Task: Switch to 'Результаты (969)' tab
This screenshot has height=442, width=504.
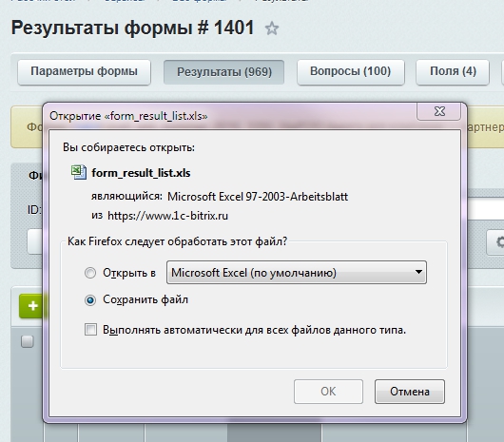Action: pyautogui.click(x=224, y=72)
